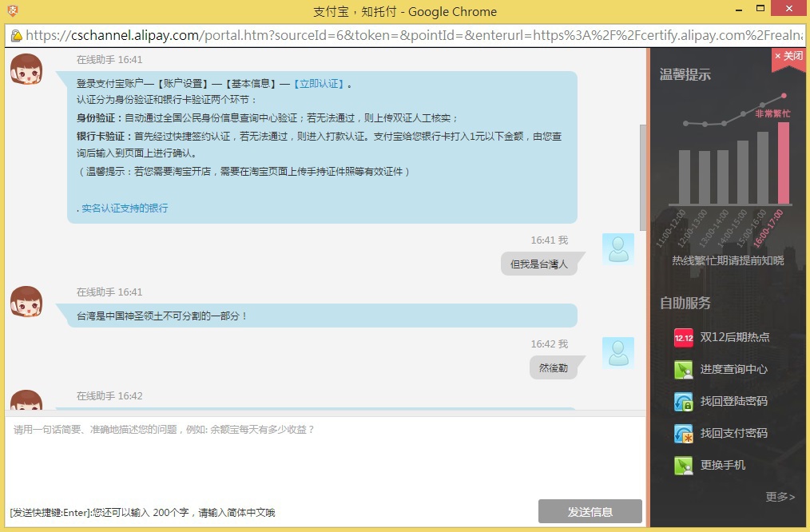Click the 身份验证 paragraph in the first message
The image size is (810, 532).
(268, 118)
